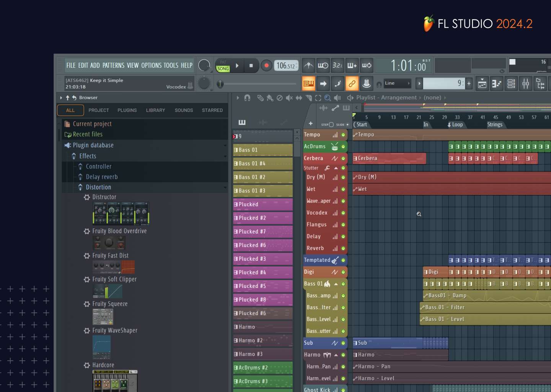Open the Mixer from the toolbar
The image size is (551, 392).
(x=526, y=83)
